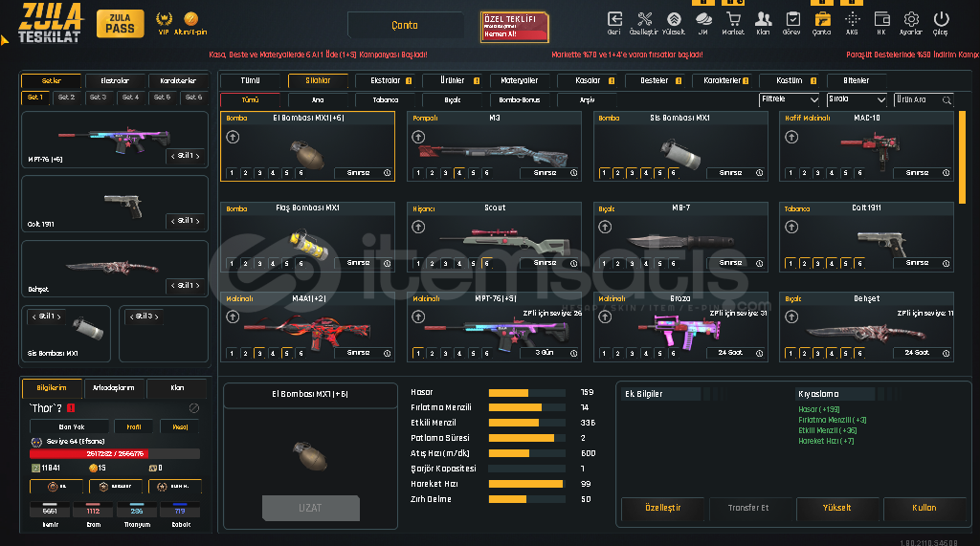This screenshot has height=546, width=980.
Task: Click the Altın/E-pin coin icon
Action: coord(190,19)
